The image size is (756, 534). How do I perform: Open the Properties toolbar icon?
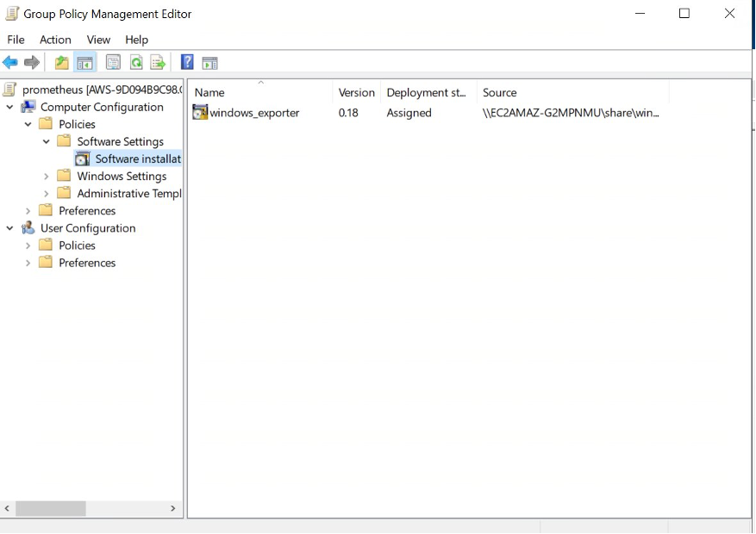pos(113,61)
